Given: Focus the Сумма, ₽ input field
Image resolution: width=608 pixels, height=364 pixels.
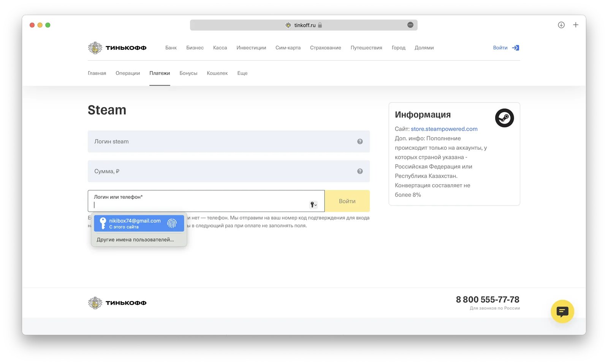Looking at the screenshot, I should [x=229, y=171].
